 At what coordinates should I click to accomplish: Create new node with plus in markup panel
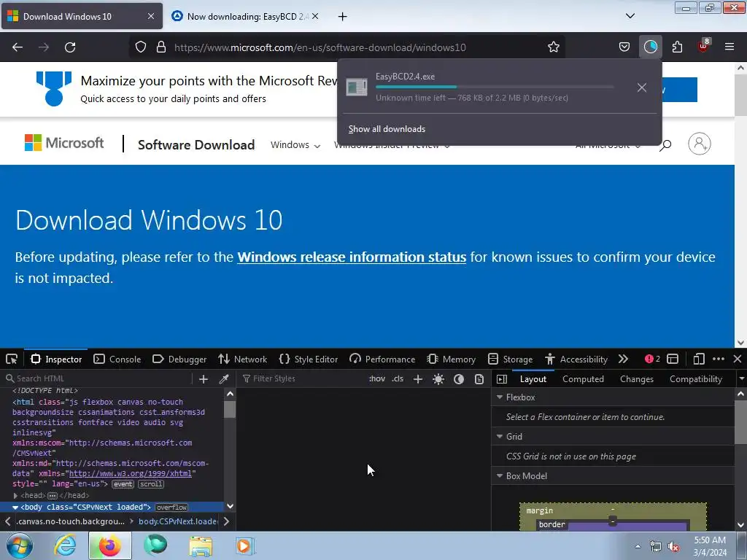[x=204, y=379]
